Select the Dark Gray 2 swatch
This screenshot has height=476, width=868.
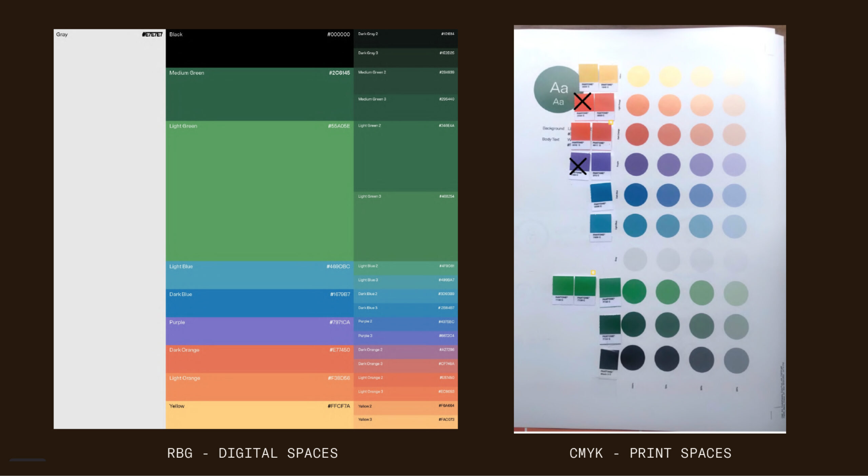[406, 38]
